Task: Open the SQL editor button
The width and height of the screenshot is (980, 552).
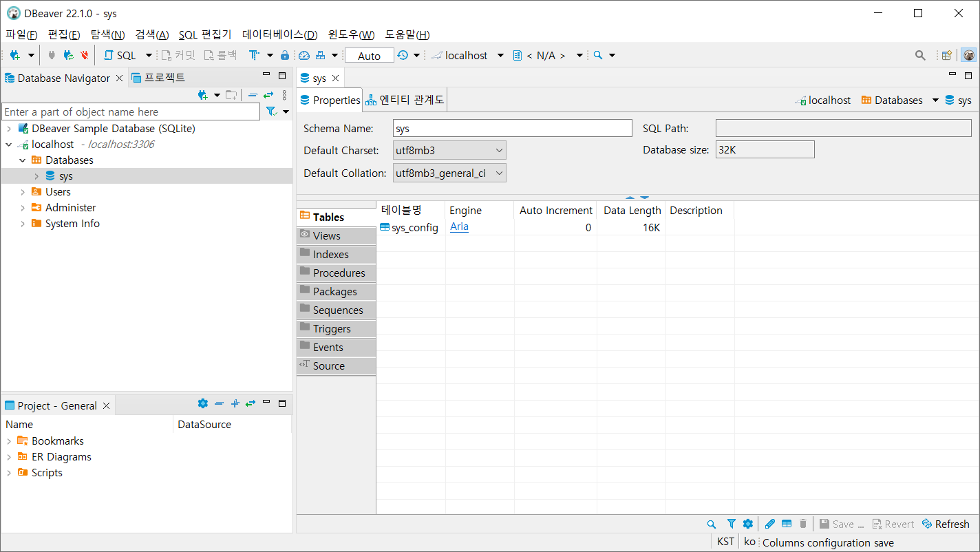Action: coord(120,55)
